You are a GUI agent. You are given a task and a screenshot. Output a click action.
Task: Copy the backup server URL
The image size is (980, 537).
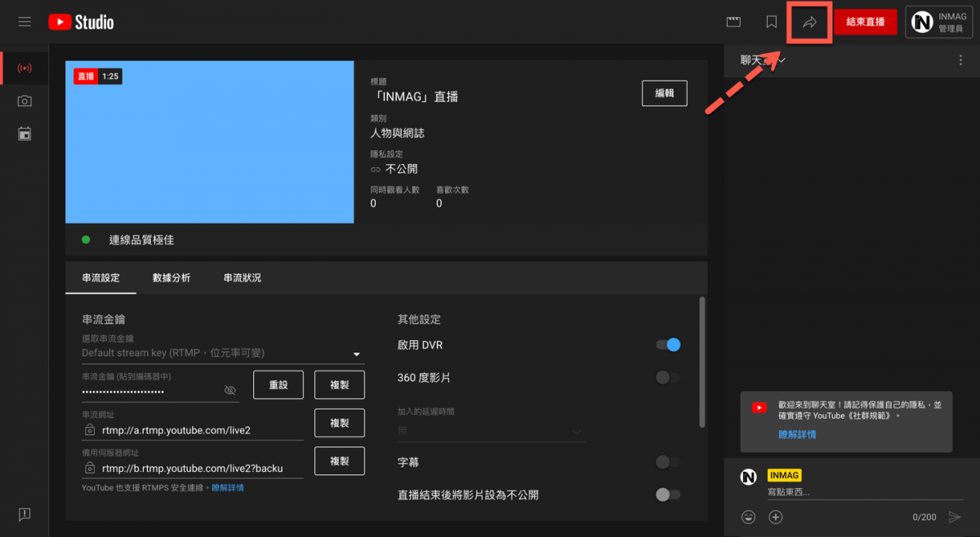pyautogui.click(x=340, y=461)
